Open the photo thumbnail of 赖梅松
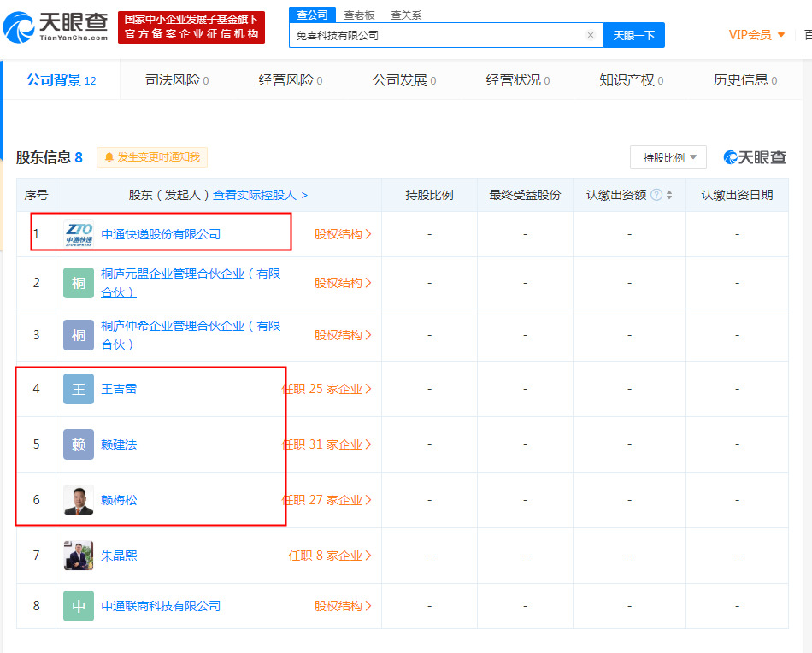Image resolution: width=812 pixels, height=653 pixels. tap(78, 500)
